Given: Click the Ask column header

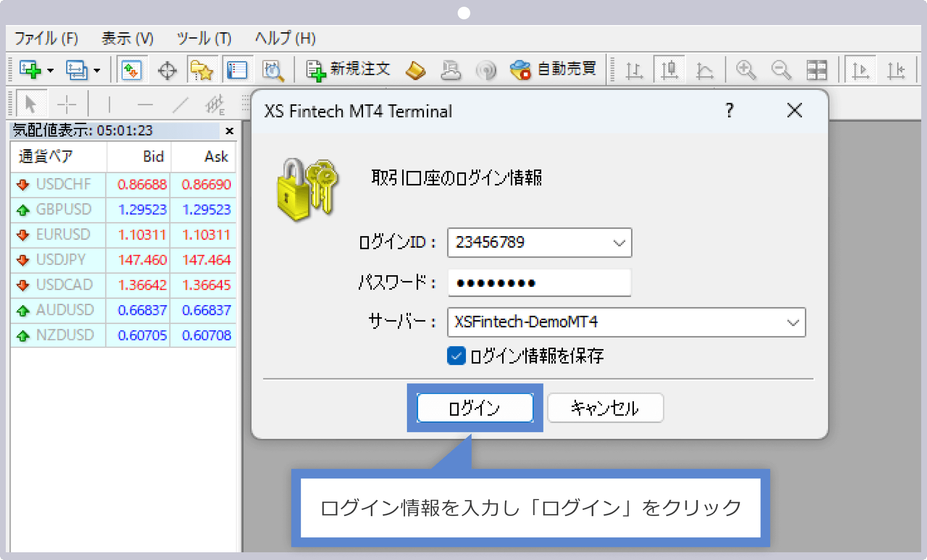Looking at the screenshot, I should pos(203,156).
